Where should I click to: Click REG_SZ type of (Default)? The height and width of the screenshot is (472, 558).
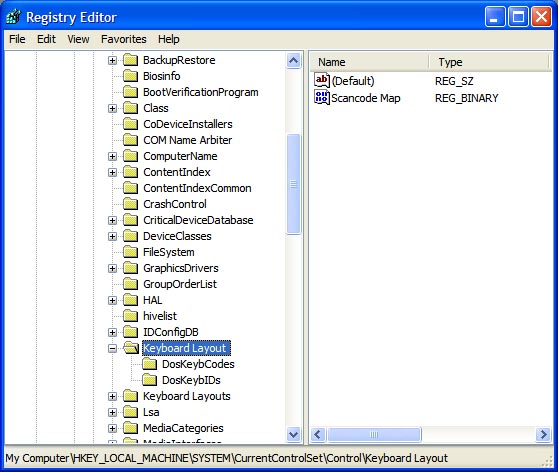(x=454, y=81)
